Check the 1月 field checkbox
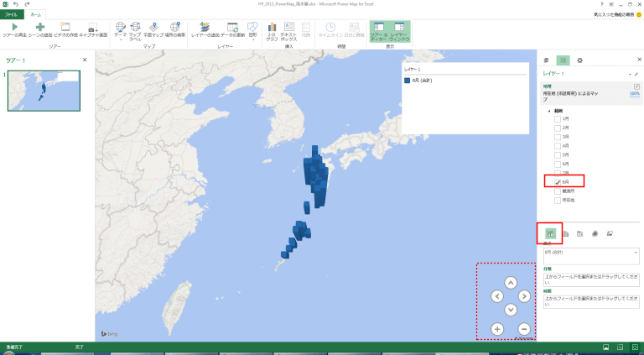 coord(558,120)
